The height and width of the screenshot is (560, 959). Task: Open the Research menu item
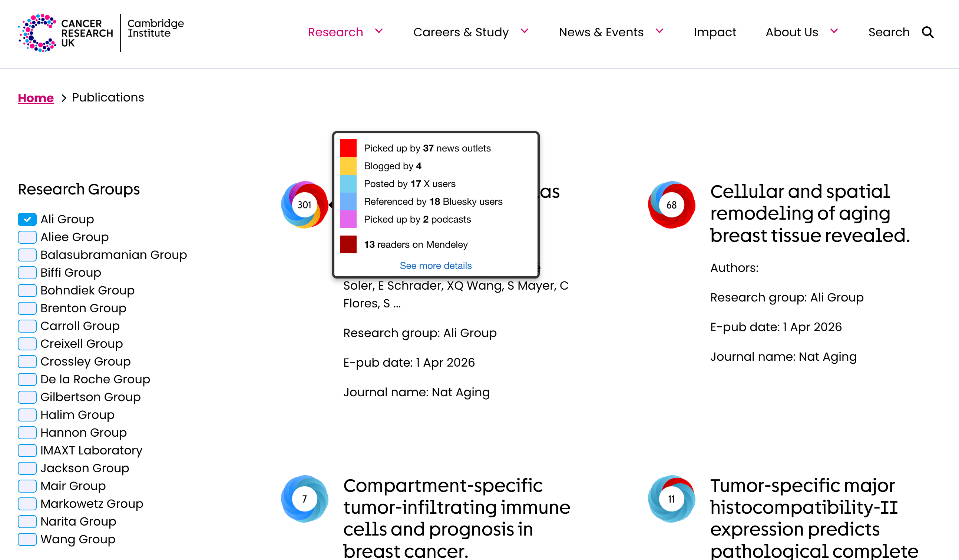click(335, 32)
